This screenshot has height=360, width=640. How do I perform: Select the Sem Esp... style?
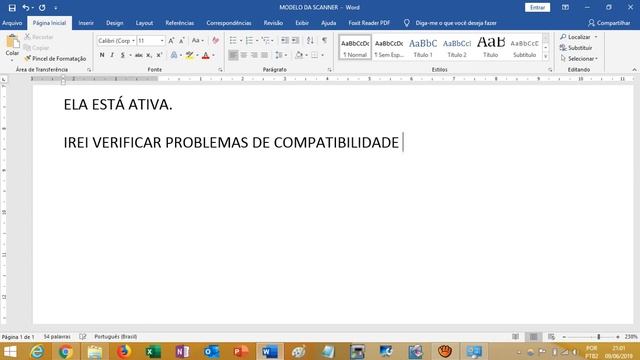pos(389,48)
